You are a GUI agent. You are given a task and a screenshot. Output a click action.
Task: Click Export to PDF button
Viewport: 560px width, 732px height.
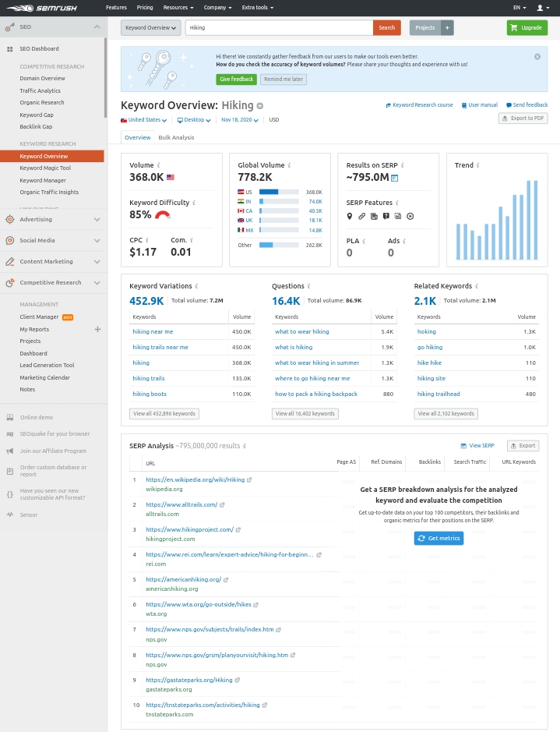(x=523, y=118)
